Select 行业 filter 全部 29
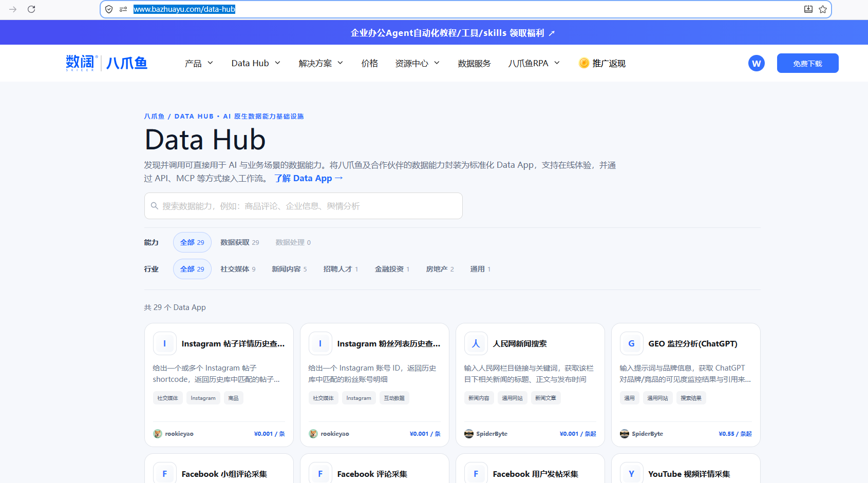The width and height of the screenshot is (868, 483). pos(192,269)
